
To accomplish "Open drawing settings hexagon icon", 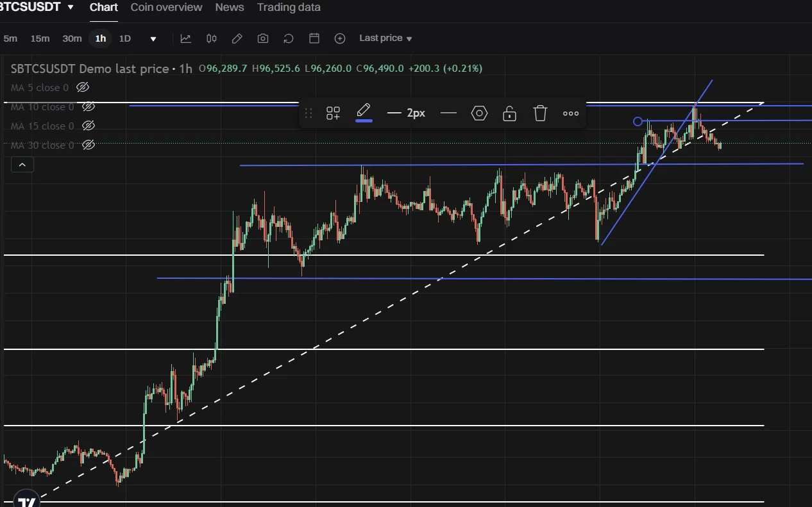I will point(479,113).
